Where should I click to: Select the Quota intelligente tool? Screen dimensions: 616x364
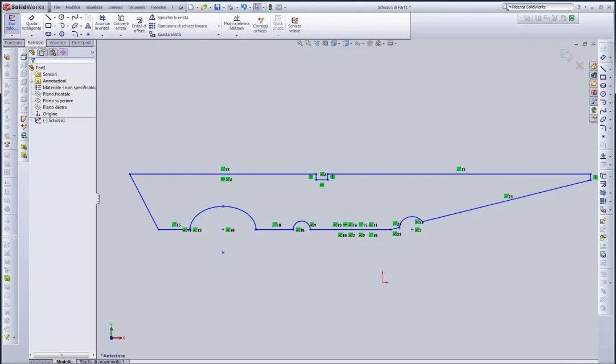coord(31,23)
